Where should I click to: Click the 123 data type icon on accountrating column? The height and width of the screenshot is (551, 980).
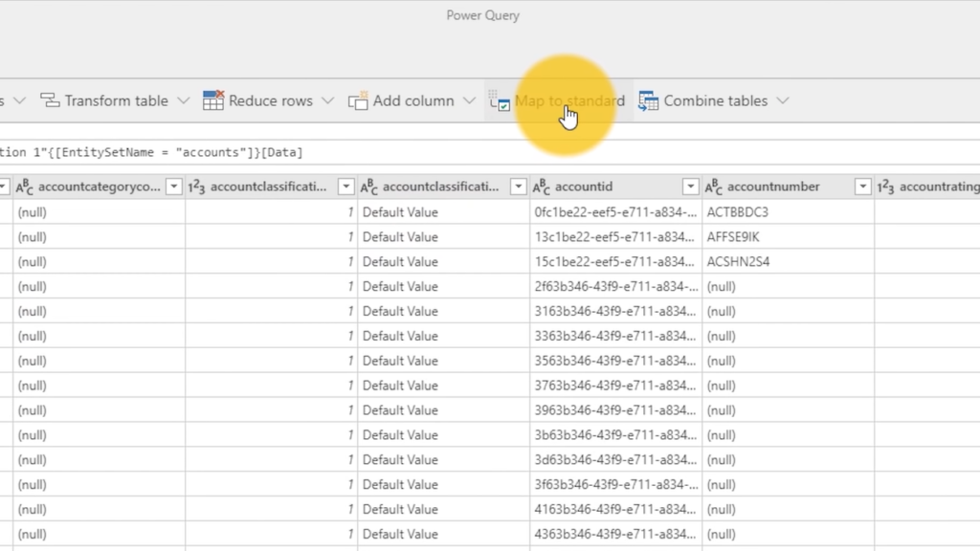click(885, 186)
